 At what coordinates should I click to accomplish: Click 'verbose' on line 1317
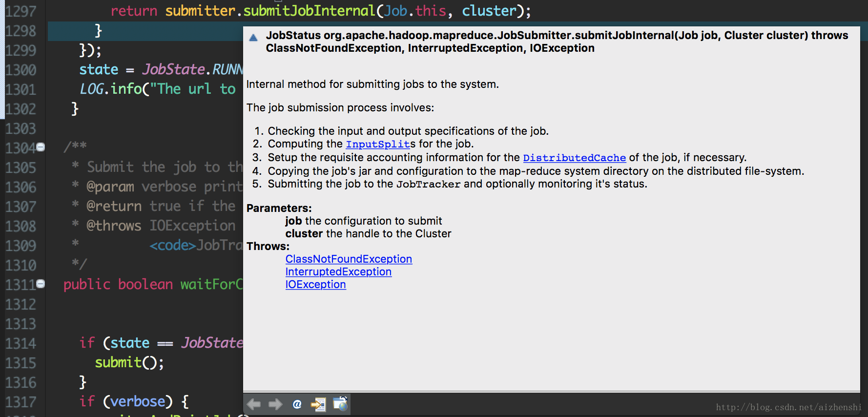[x=138, y=401]
